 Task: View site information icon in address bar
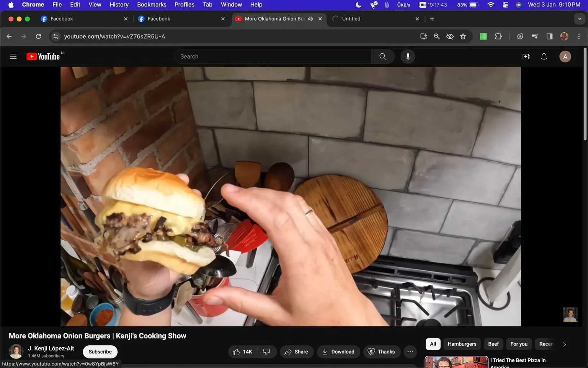tap(56, 36)
